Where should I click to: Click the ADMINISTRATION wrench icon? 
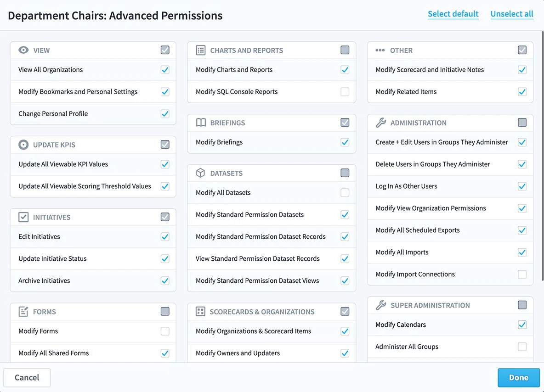click(381, 123)
